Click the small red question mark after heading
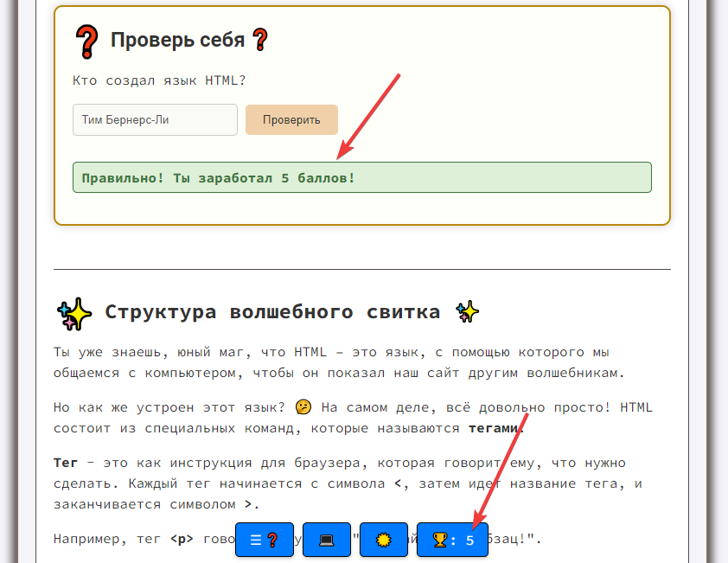This screenshot has width=728, height=563. pos(260,40)
